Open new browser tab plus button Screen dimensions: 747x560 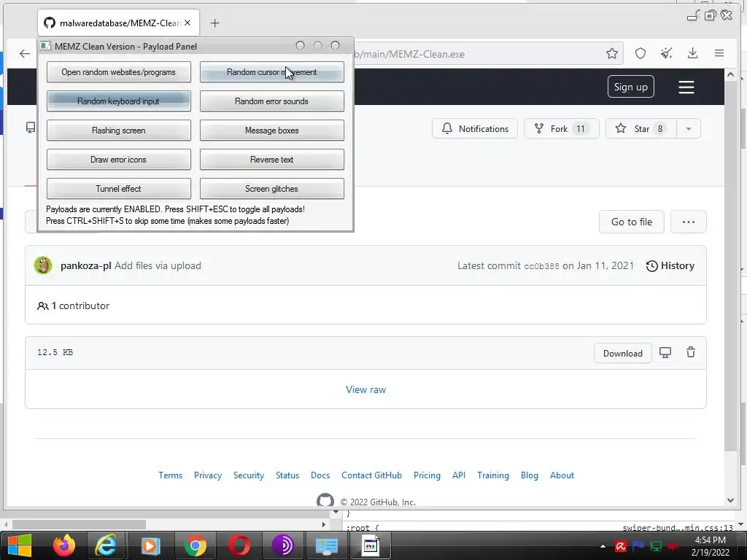tap(215, 23)
